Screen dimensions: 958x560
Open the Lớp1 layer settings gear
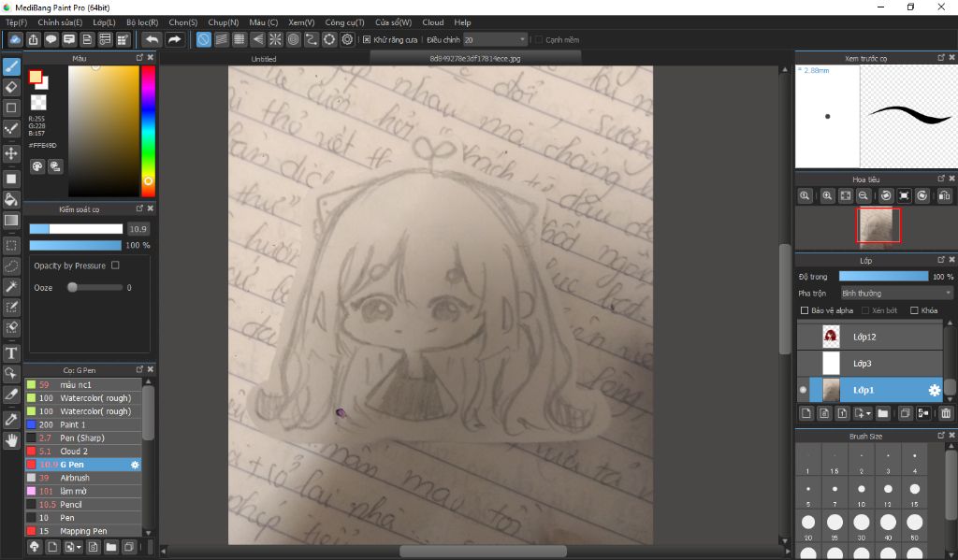coord(935,390)
